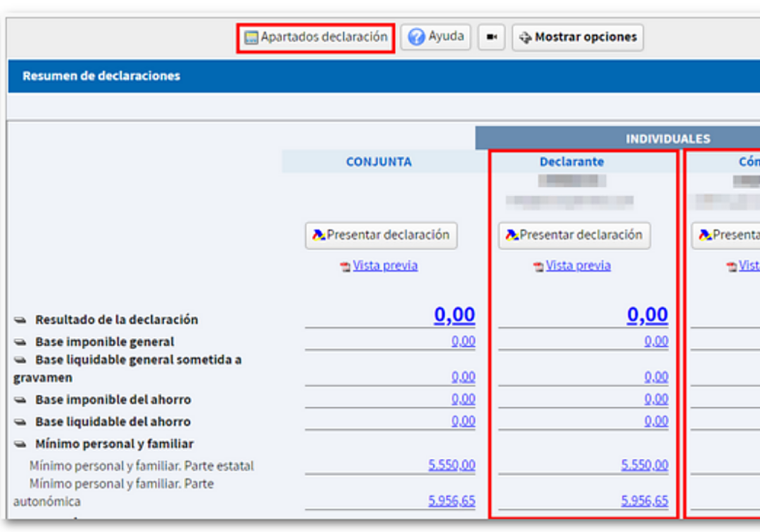Open Conjunta Base liquidable general gravamen value
The image size is (760, 532).
464,377
